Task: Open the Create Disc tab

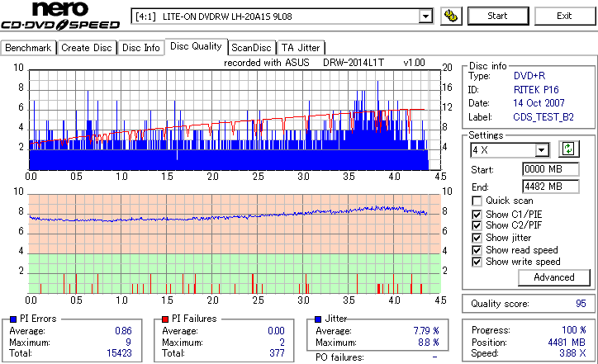Action: click(87, 48)
